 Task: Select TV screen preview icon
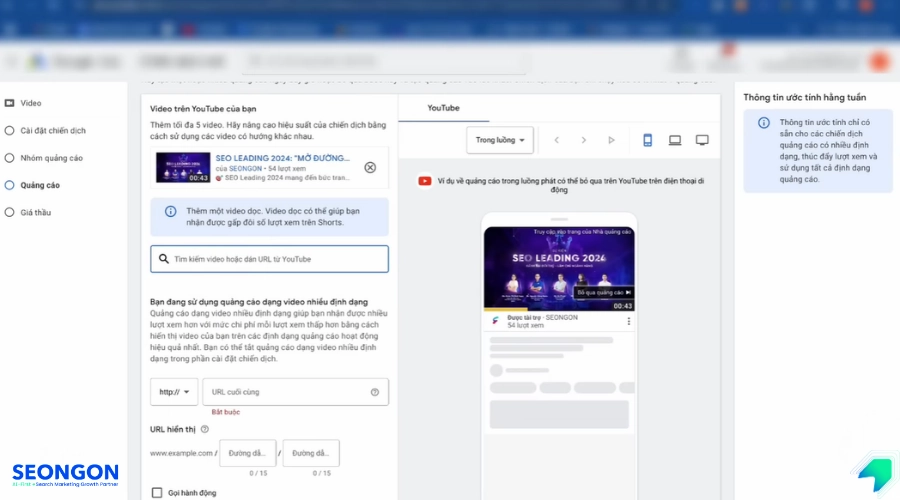click(x=702, y=140)
